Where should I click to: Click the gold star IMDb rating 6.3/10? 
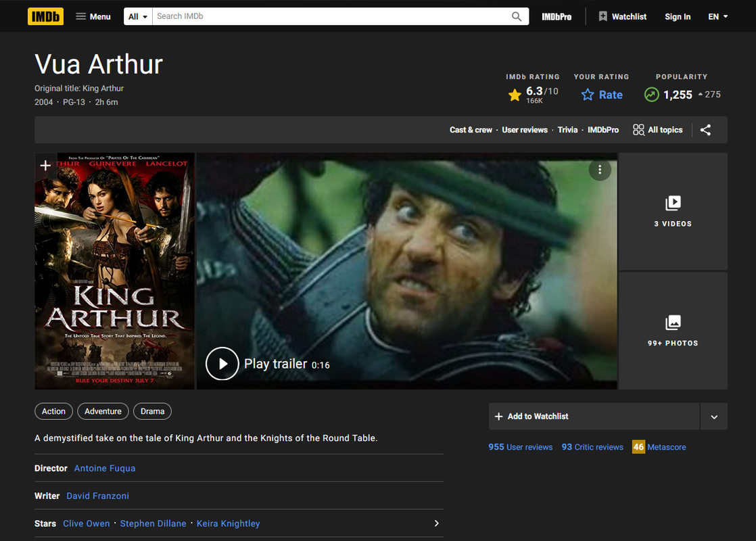533,95
